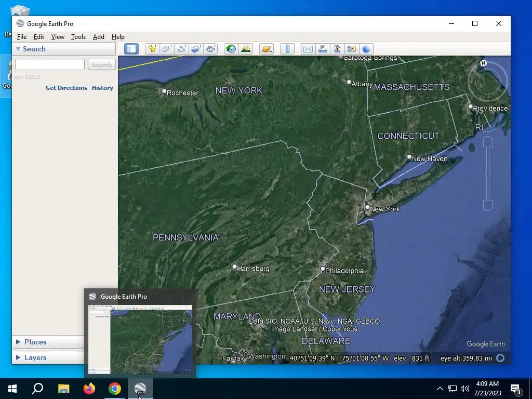Open the Get Directions link

click(66, 87)
